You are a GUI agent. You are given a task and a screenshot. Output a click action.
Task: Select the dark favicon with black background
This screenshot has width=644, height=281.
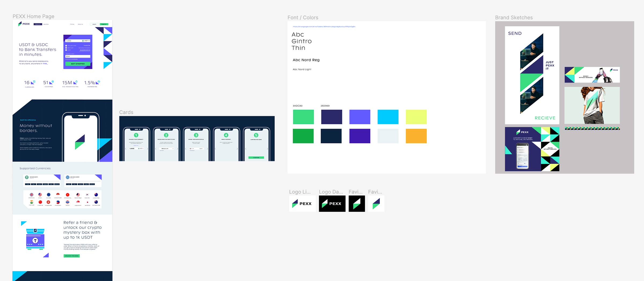coord(357,204)
